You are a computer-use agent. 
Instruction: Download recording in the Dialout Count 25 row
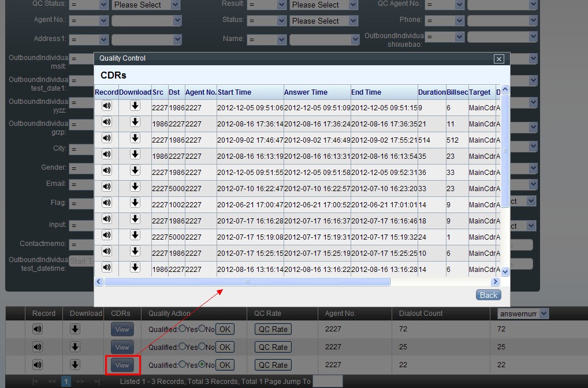click(75, 346)
